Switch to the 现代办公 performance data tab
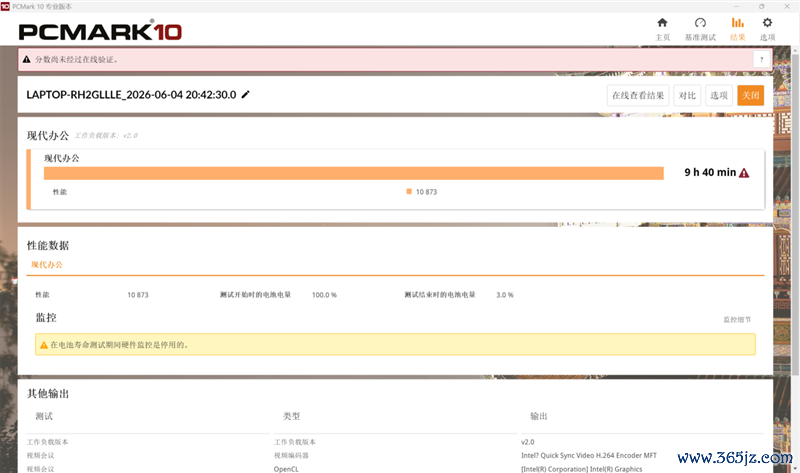The image size is (800, 473). tap(47, 264)
